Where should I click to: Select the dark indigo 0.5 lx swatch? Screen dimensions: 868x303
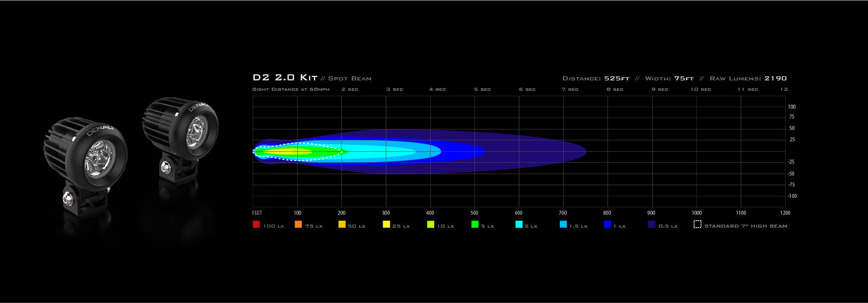tap(652, 225)
